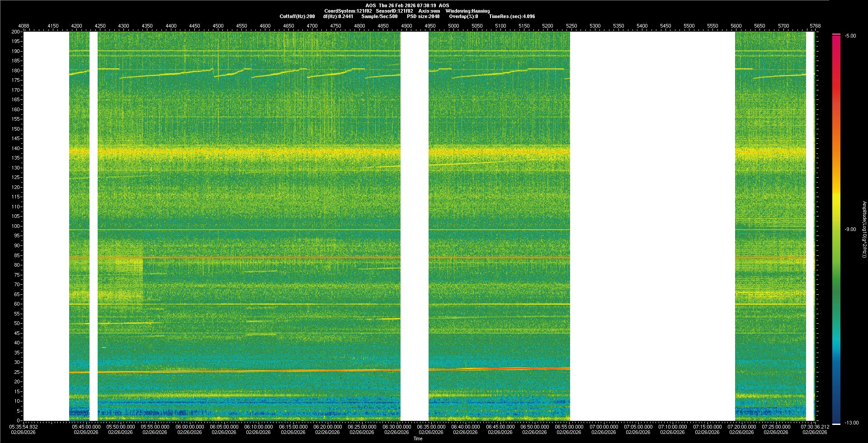Screen dimensions: 868x443
Task: Select the -13.00 colorbar minimum value
Action: [x=851, y=423]
